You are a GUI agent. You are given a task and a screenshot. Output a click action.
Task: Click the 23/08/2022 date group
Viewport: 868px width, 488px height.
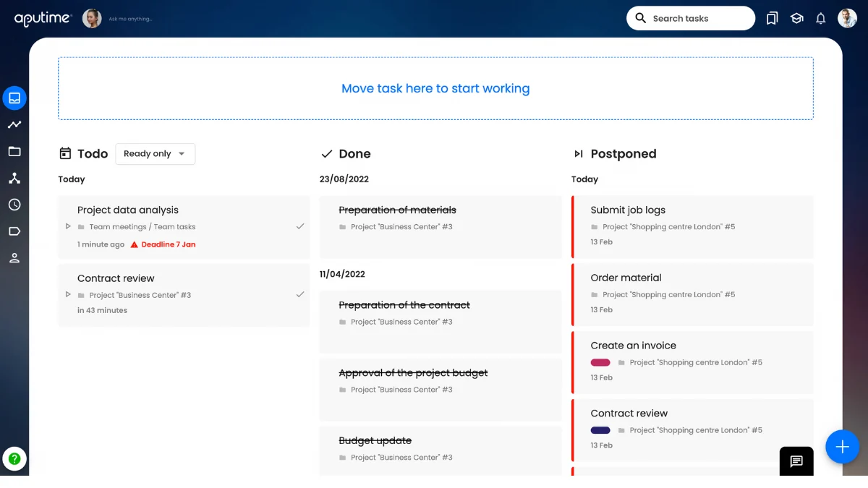tap(344, 179)
